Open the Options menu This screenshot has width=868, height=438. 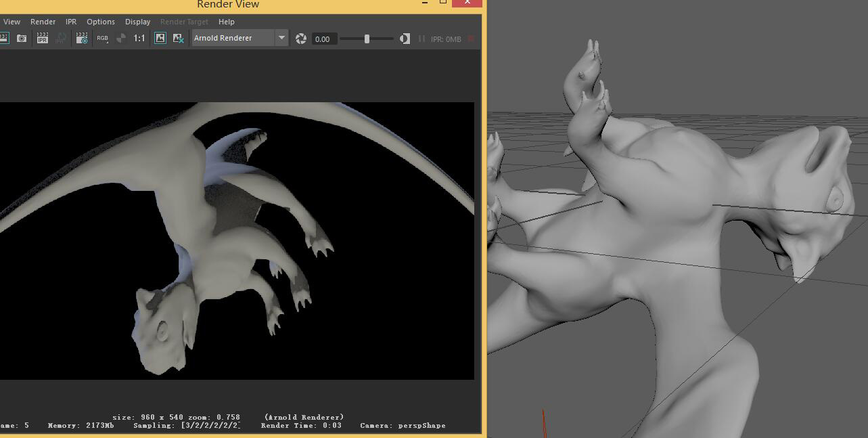coord(101,22)
